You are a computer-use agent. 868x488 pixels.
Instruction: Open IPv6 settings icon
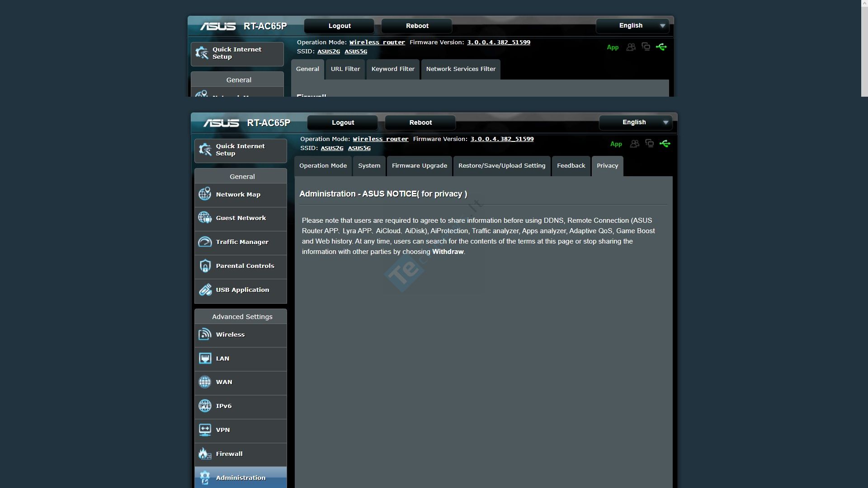(205, 406)
